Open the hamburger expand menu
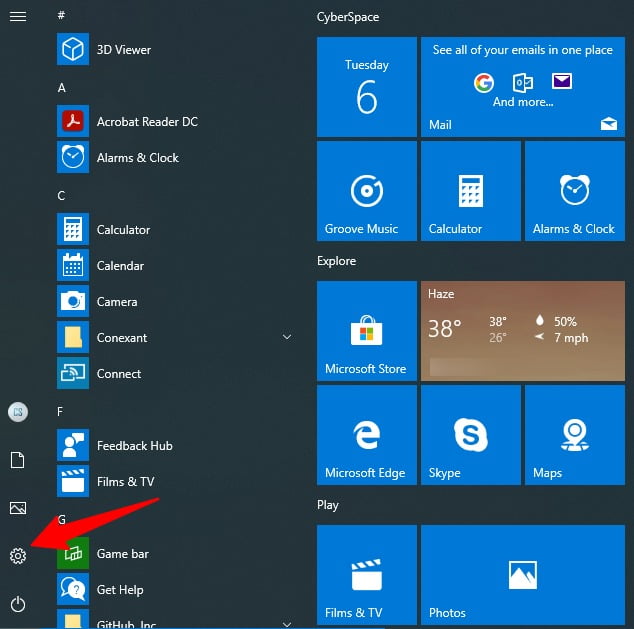This screenshot has height=629, width=634. 18,17
